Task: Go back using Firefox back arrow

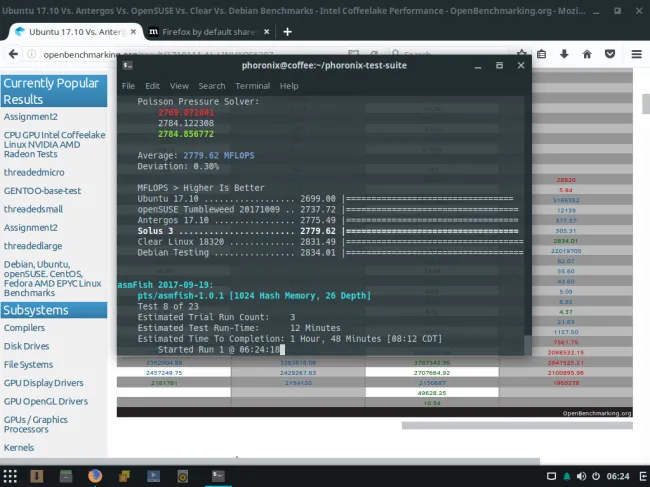Action: (x=13, y=54)
